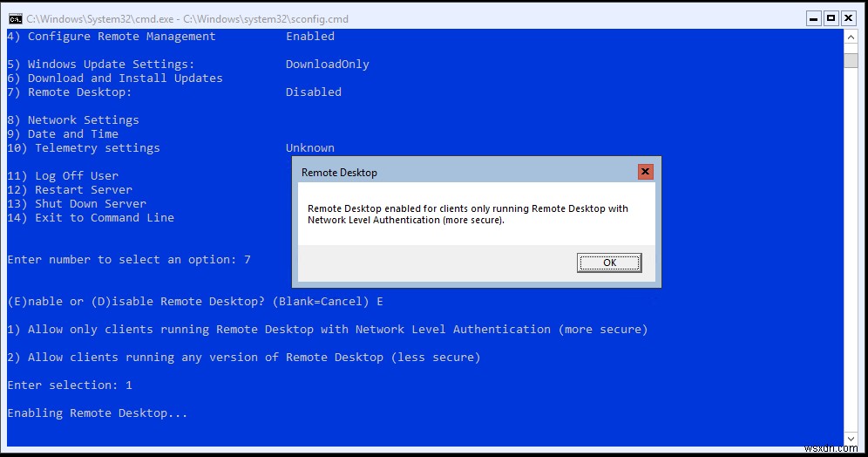Click '9) Date and Time' line

63,134
